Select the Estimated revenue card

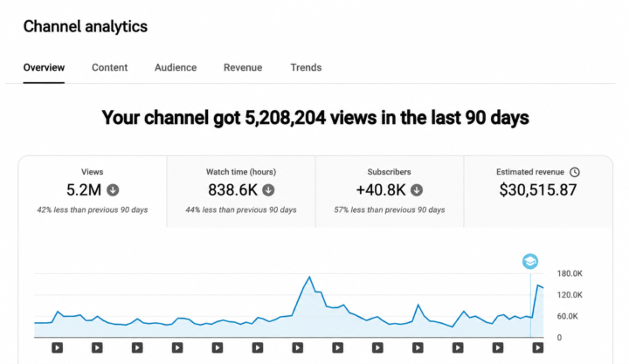(x=538, y=192)
